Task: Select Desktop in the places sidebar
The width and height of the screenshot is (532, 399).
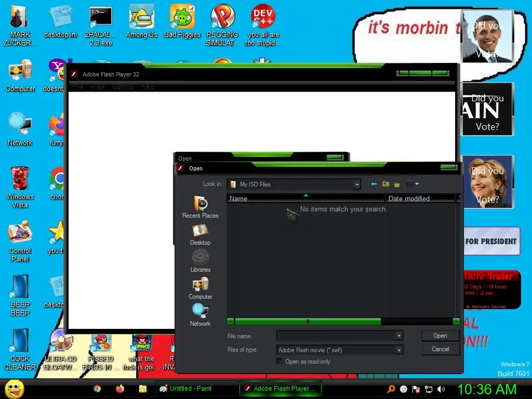Action: point(200,234)
